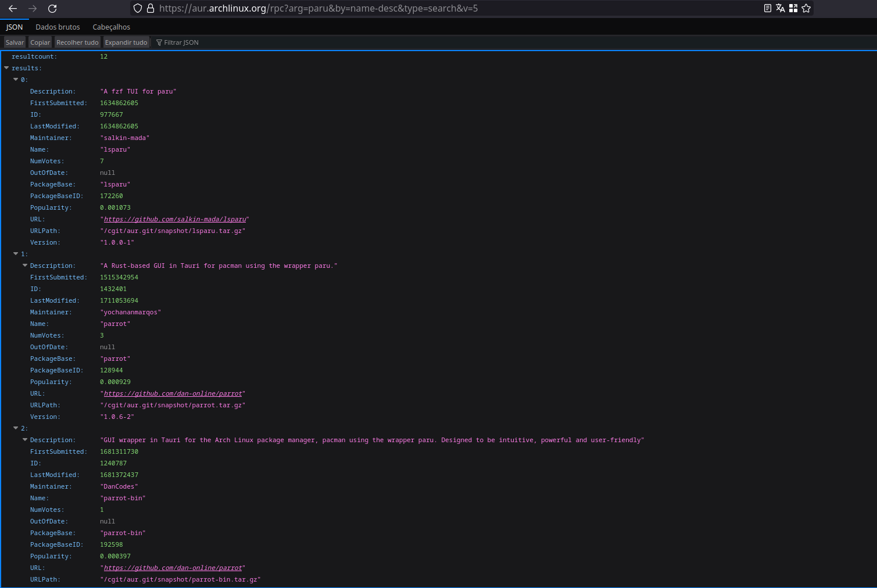The width and height of the screenshot is (877, 588).
Task: Collapse everything with Recolher tudo
Action: click(x=77, y=42)
